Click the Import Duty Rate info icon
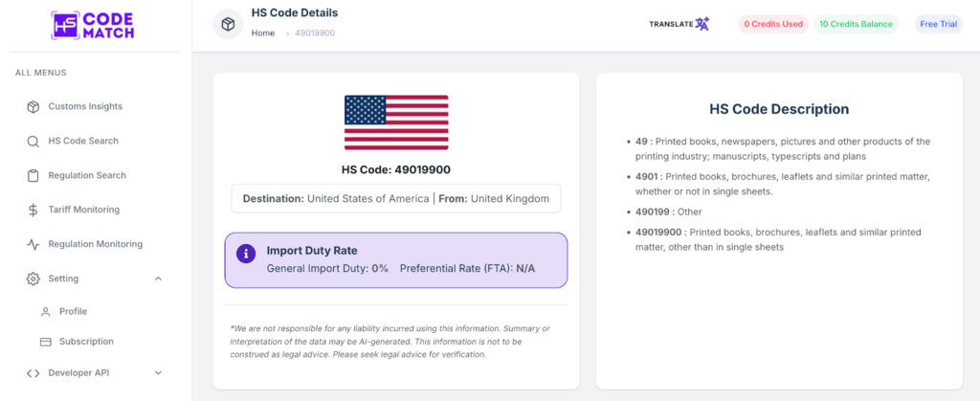Screen dimensions: 980x401 [246, 254]
